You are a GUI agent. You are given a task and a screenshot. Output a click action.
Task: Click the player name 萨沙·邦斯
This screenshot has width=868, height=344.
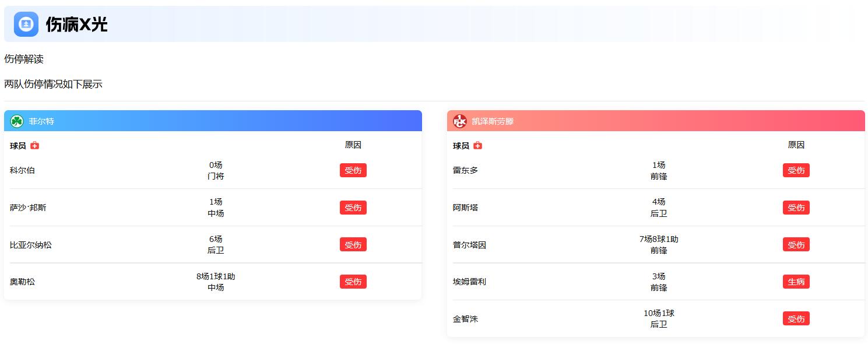(28, 208)
